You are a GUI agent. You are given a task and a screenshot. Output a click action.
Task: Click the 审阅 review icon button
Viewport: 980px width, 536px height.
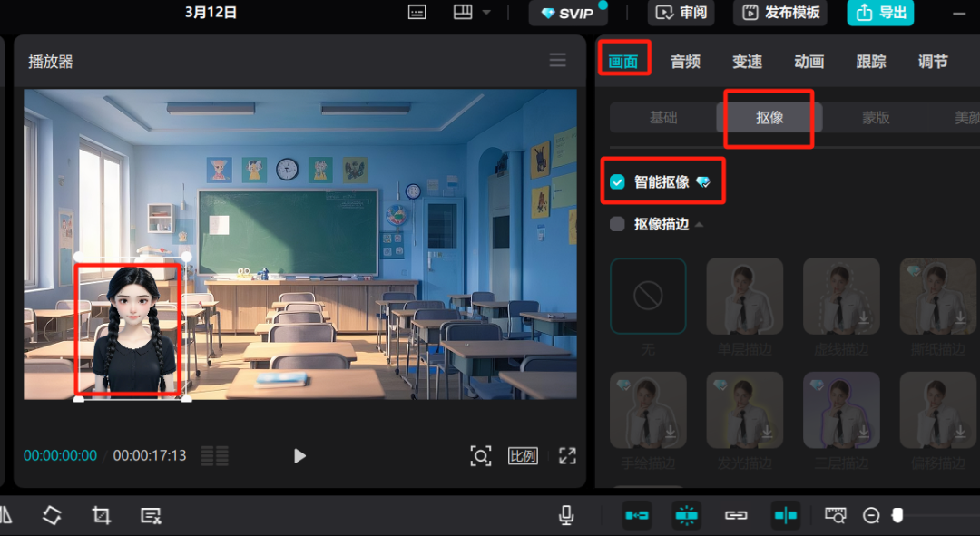[681, 13]
